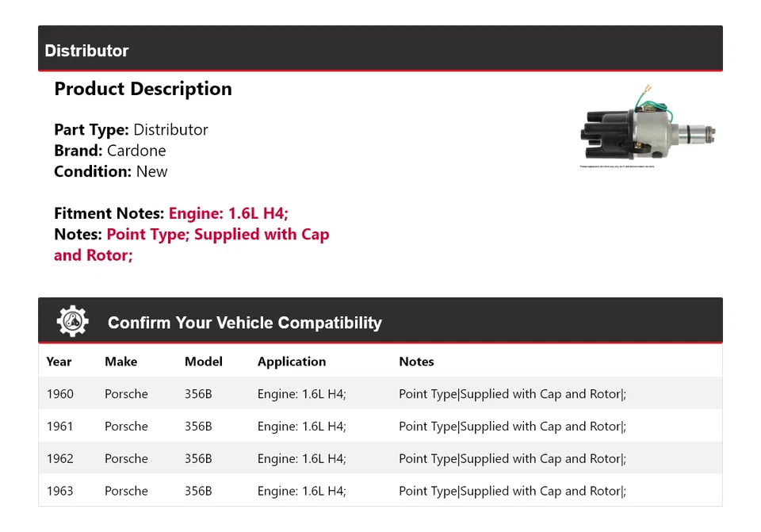This screenshot has height=532, width=761.
Task: Click the red 'Engine: 1.6L H4;' fitment note
Action: [x=228, y=213]
